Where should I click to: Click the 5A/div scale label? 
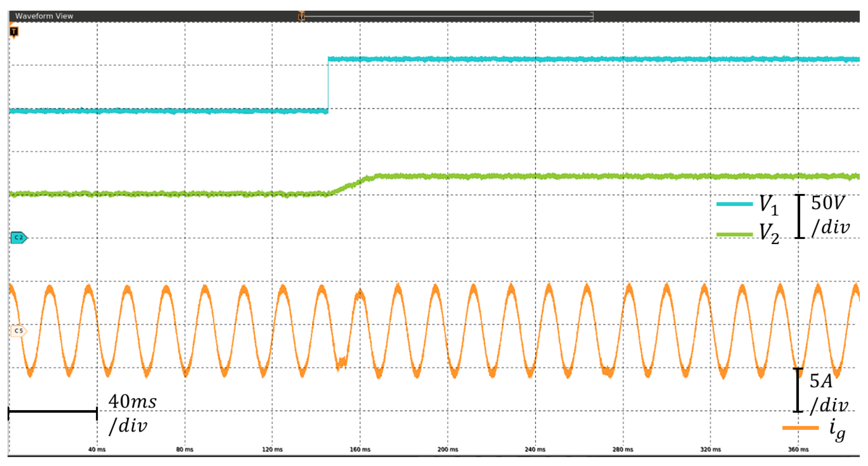tap(828, 393)
